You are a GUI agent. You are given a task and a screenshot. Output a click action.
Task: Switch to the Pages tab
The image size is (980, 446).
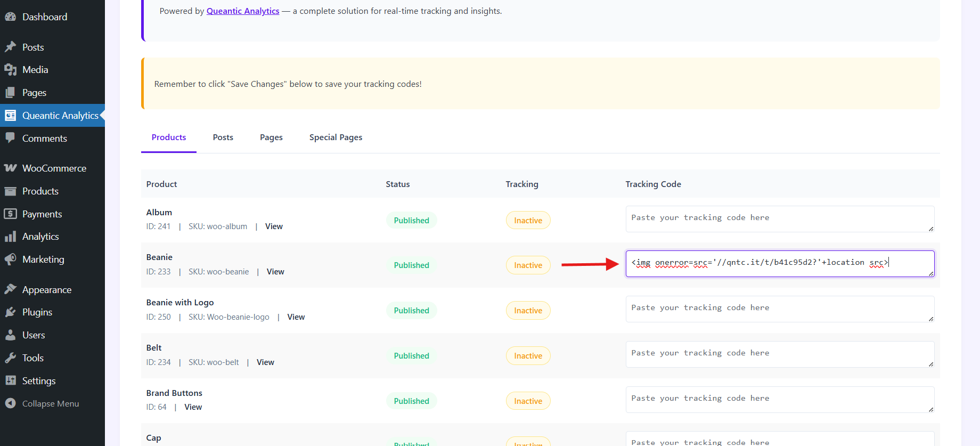point(271,137)
